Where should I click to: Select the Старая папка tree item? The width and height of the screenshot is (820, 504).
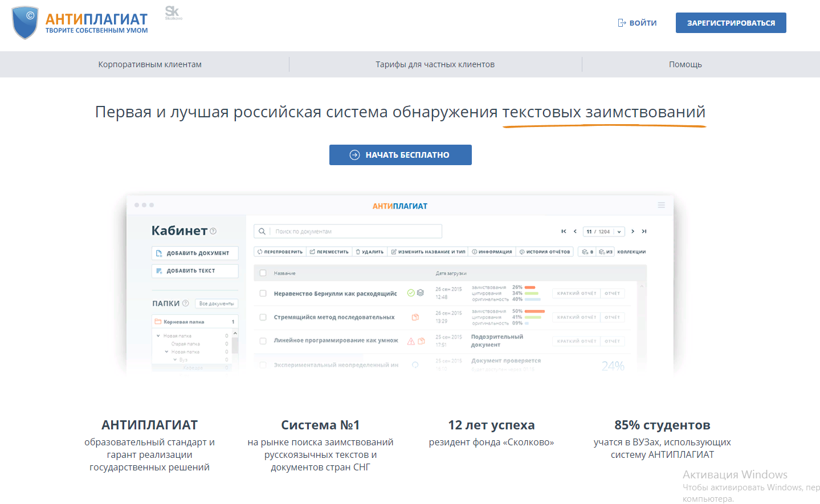186,344
